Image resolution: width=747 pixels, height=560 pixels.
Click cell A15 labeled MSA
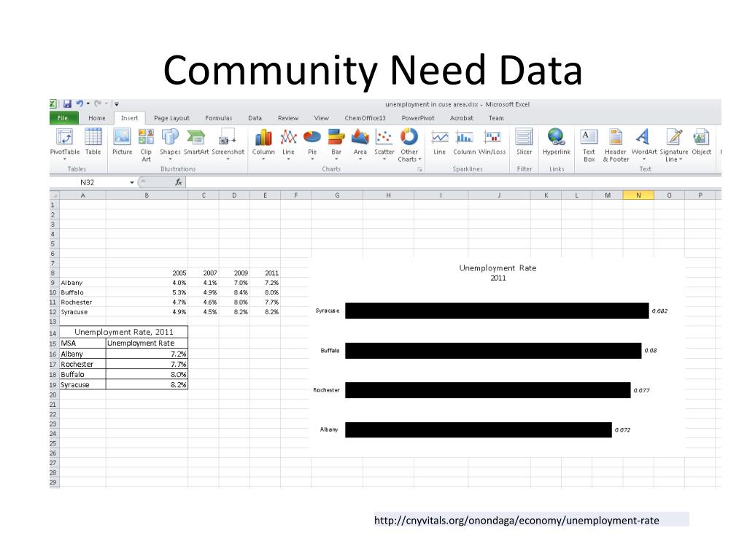[83, 343]
